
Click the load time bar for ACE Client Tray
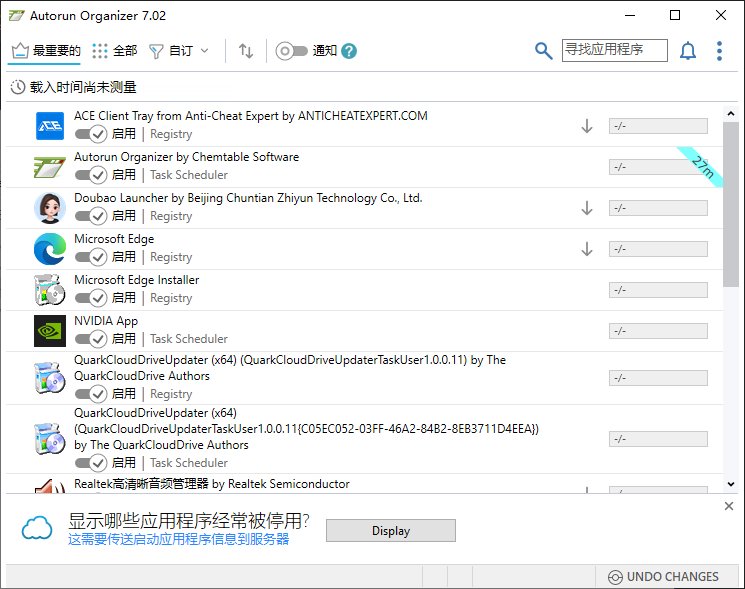pyautogui.click(x=658, y=126)
